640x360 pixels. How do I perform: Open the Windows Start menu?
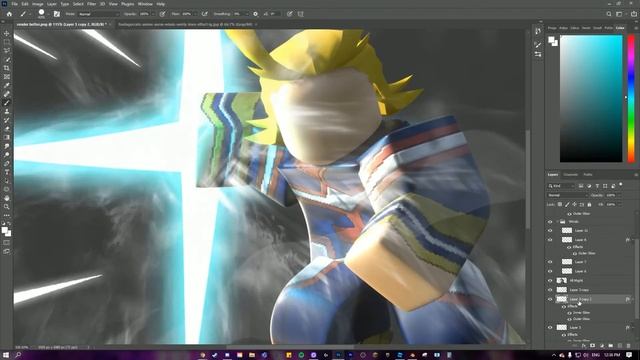(x=6, y=355)
